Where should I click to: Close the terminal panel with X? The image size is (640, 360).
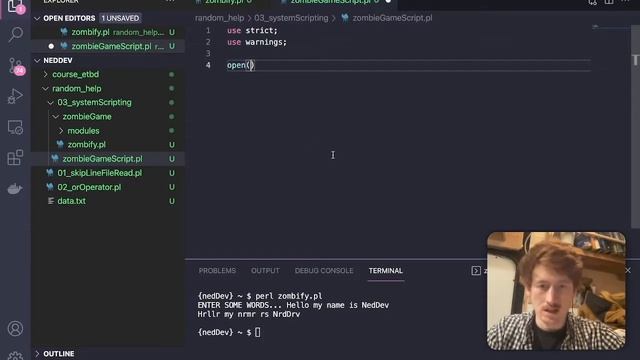[x=628, y=270]
